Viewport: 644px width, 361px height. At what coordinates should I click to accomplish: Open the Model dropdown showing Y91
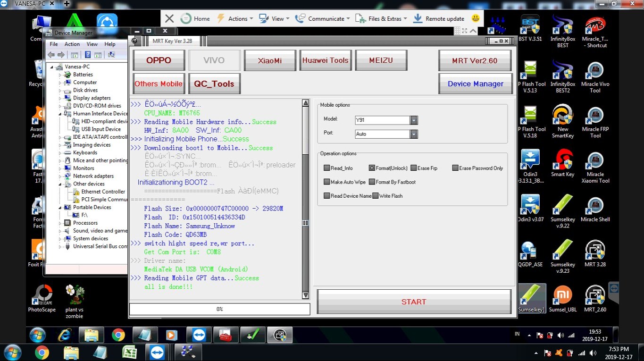(x=414, y=120)
